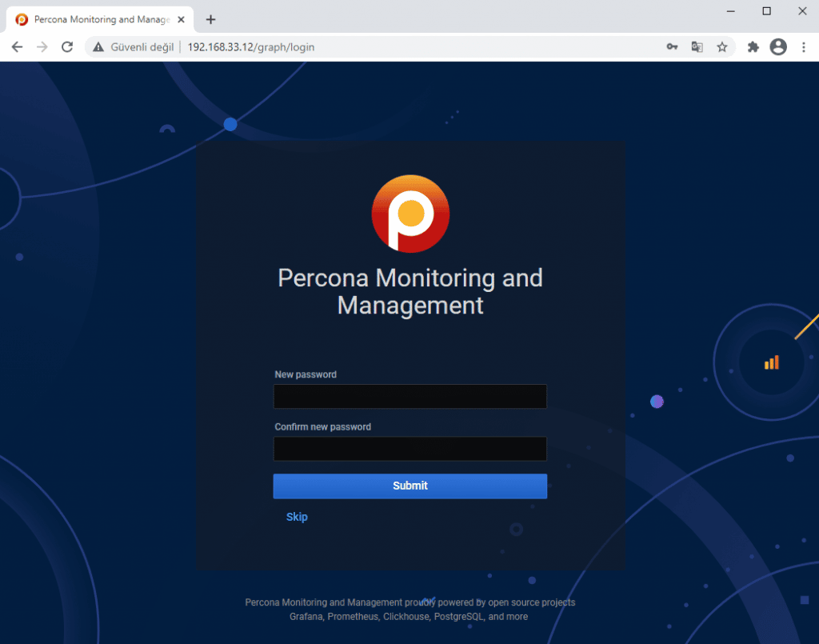Focus the Confirm new password input field
This screenshot has width=819, height=644.
[409, 449]
